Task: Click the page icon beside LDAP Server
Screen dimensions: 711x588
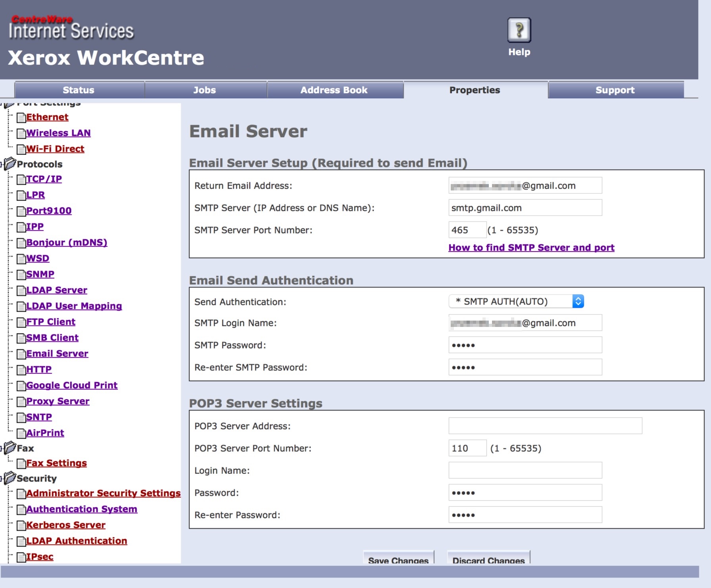Action: 21,291
